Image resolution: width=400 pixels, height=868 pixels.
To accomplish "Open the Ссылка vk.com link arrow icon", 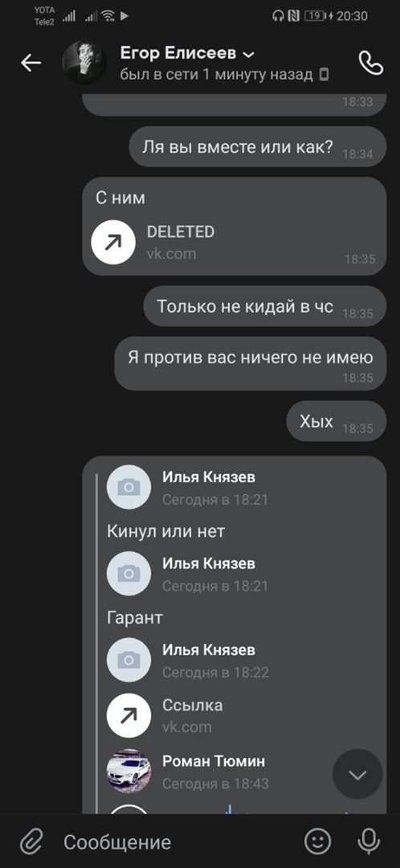I will [129, 715].
